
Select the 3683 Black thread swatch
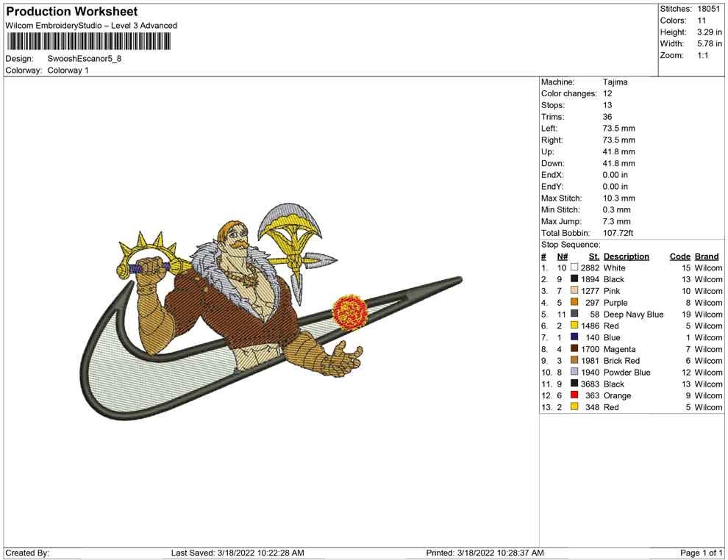point(574,383)
